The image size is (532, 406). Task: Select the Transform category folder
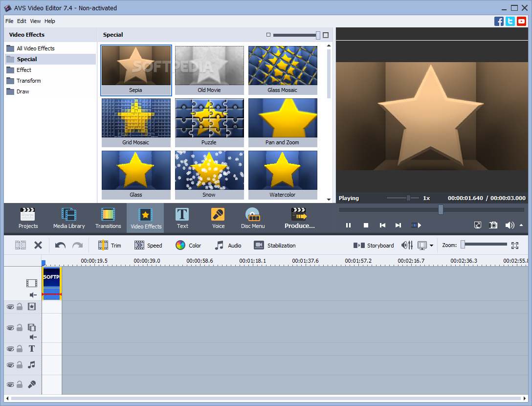[x=50, y=81]
